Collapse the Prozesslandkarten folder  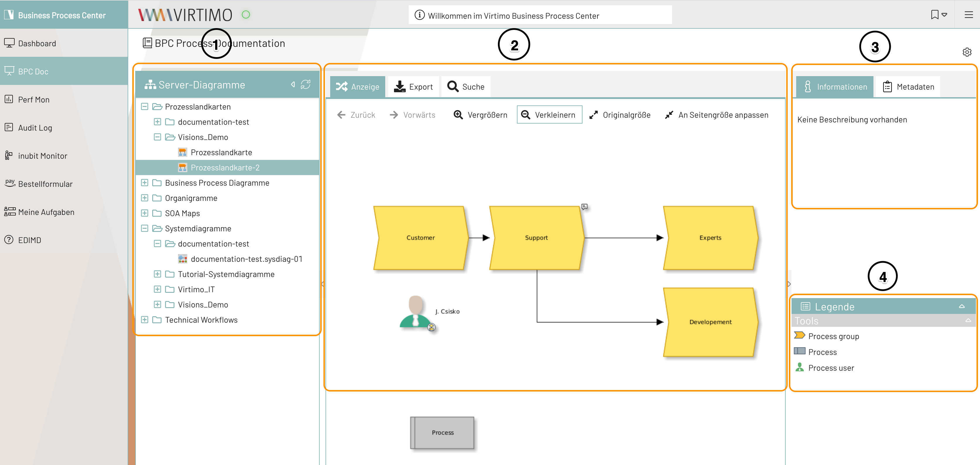145,107
